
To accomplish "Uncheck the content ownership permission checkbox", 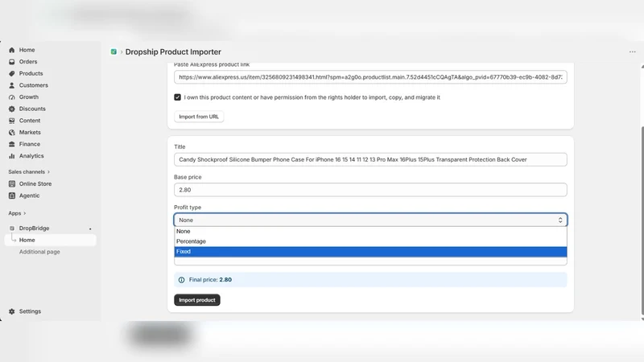I will click(177, 97).
